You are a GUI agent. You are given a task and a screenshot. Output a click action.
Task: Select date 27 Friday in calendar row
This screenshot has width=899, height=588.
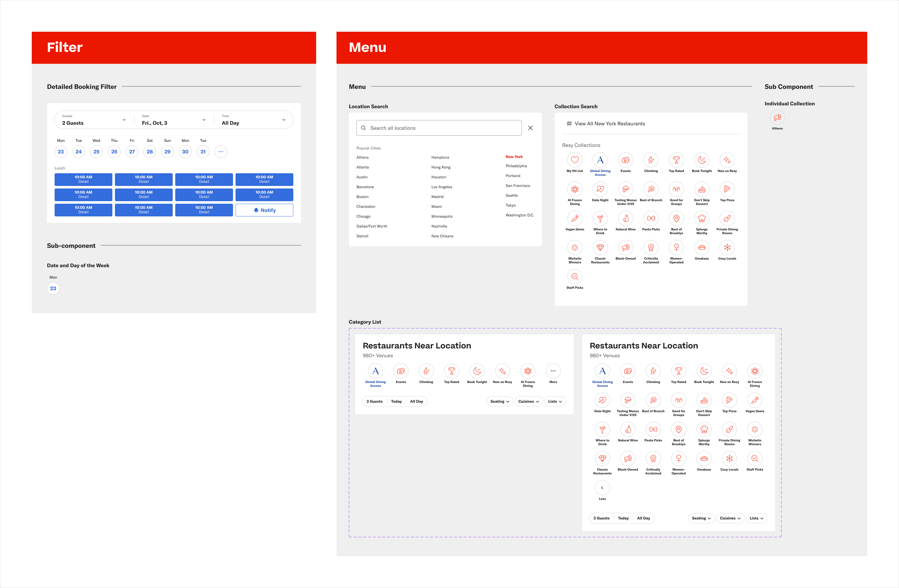(x=132, y=152)
